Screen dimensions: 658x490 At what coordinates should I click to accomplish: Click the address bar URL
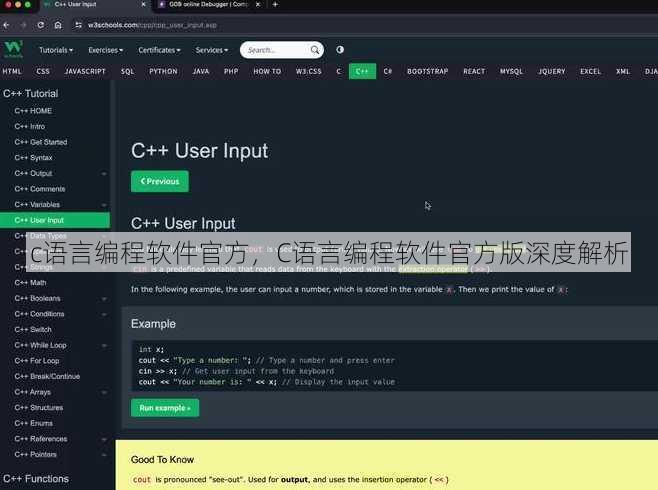pyautogui.click(x=152, y=25)
